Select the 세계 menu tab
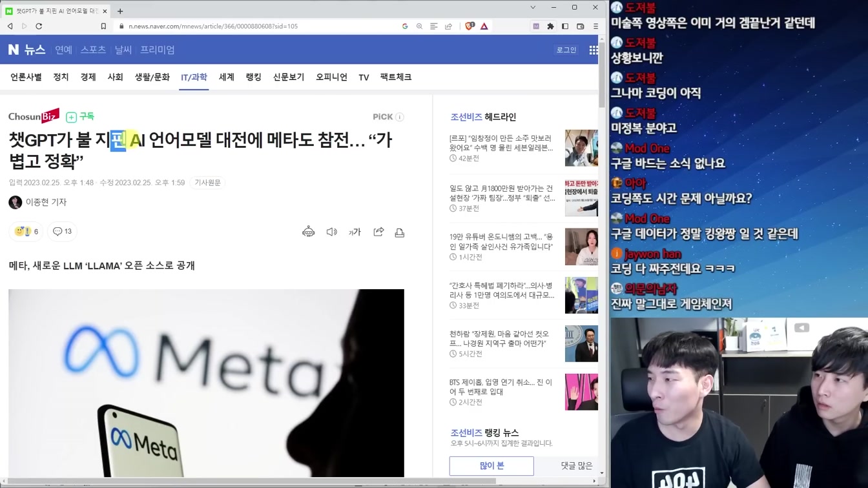868x488 pixels. (x=226, y=77)
